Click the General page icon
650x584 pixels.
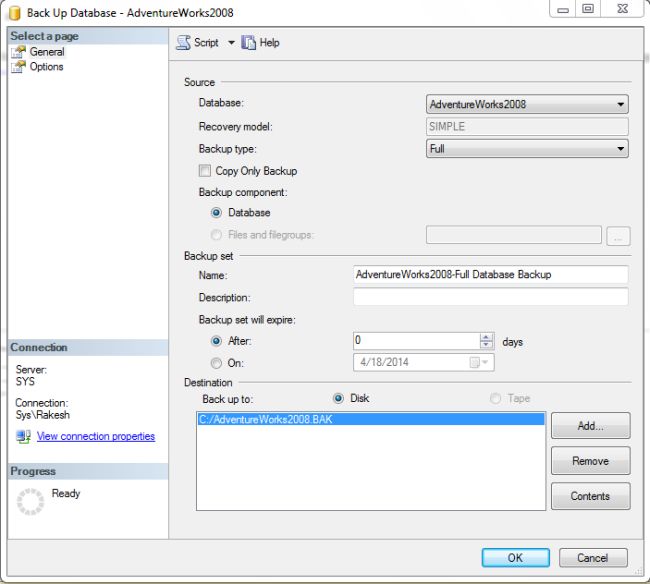[18, 52]
